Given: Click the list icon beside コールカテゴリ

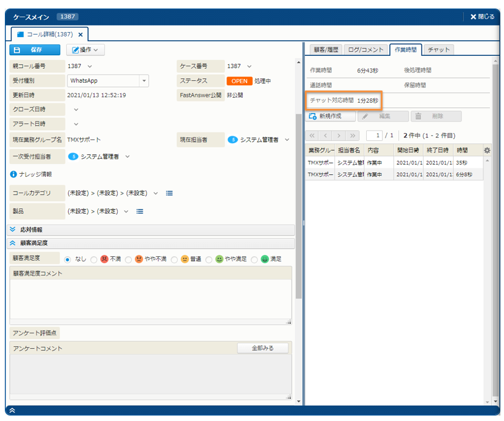Looking at the screenshot, I should [x=169, y=193].
